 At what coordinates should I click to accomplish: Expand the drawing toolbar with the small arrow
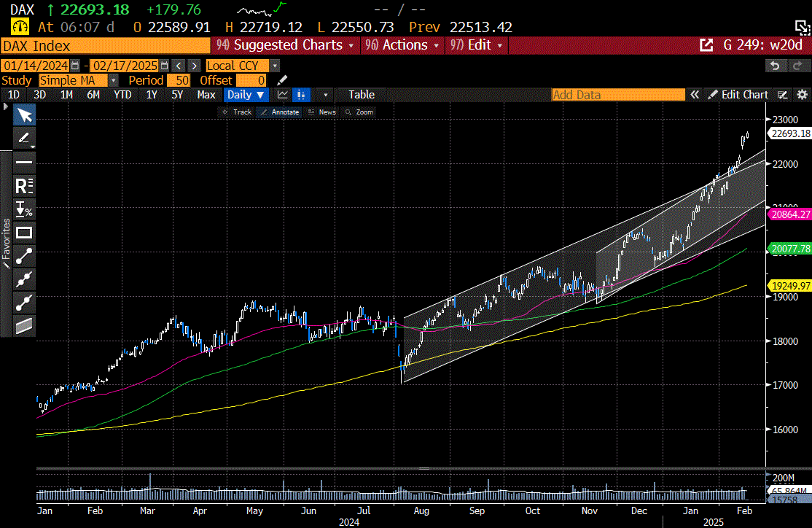point(5,106)
